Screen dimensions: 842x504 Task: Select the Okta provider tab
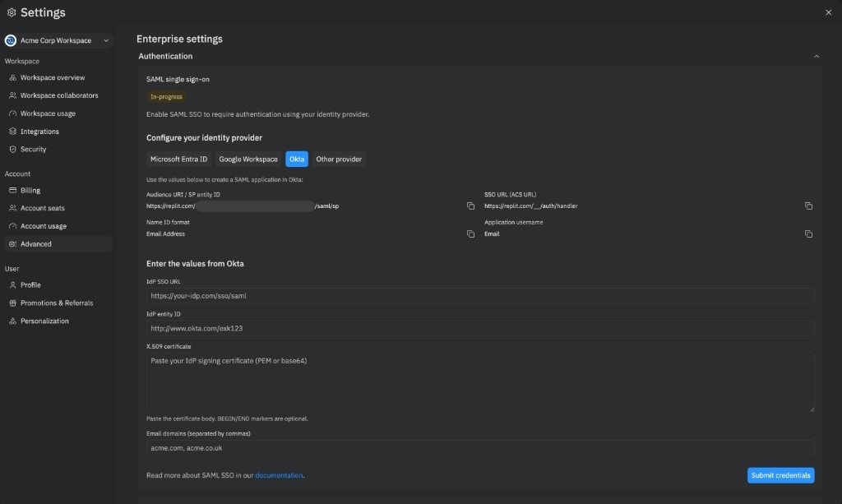pos(296,160)
